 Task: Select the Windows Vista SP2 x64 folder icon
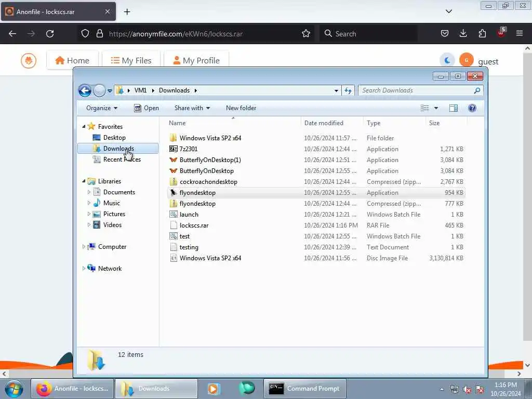(x=174, y=138)
